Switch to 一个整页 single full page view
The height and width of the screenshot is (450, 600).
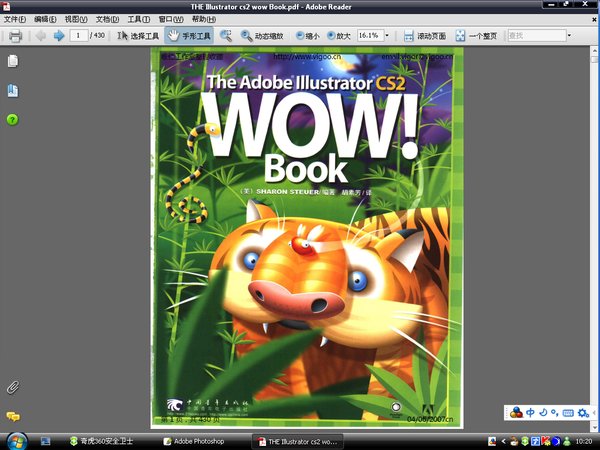[x=476, y=36]
